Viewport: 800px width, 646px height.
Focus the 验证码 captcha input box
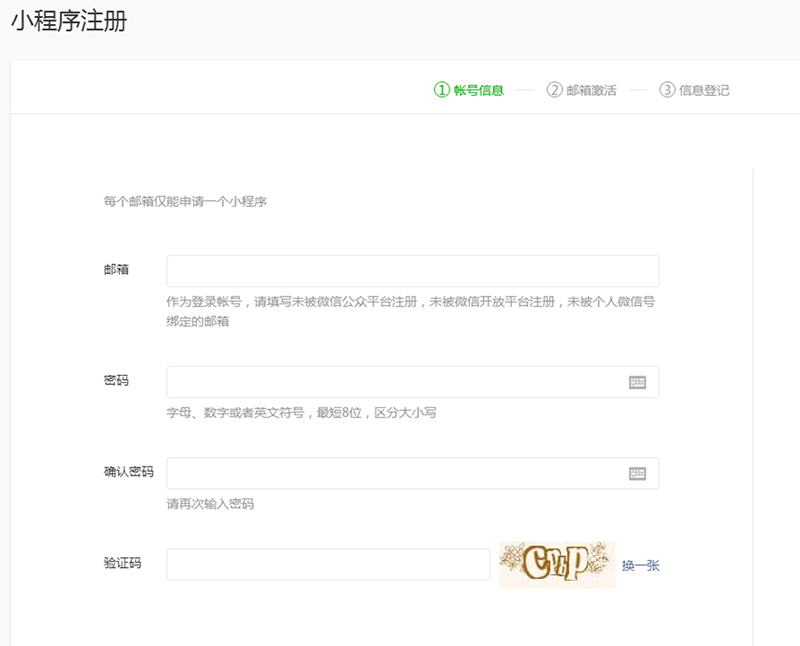pyautogui.click(x=328, y=565)
